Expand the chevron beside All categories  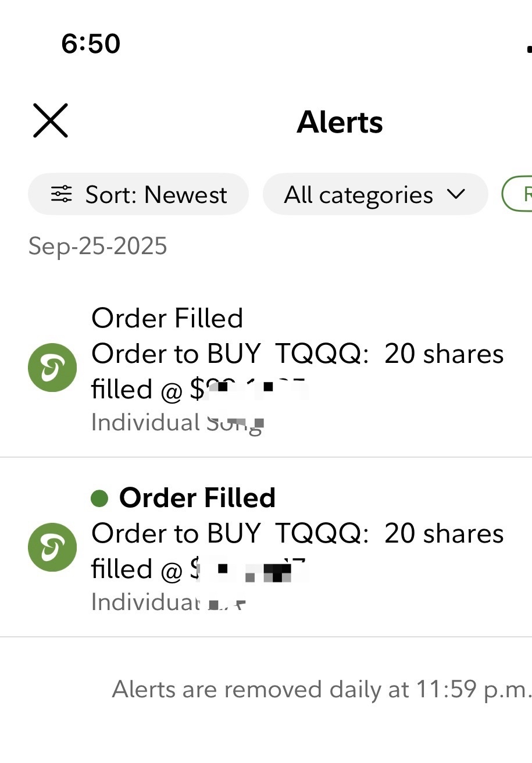tap(457, 194)
